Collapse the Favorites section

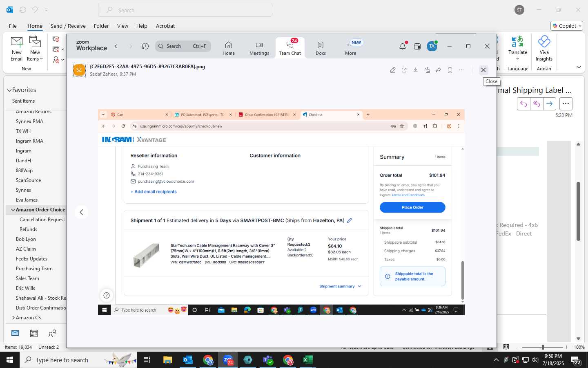pos(9,90)
